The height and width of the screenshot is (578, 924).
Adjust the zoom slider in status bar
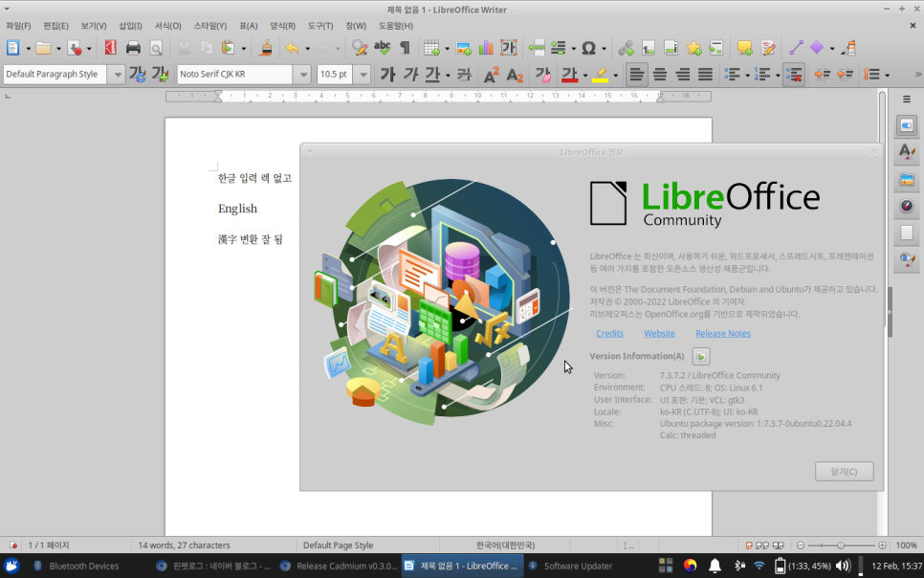click(x=841, y=545)
